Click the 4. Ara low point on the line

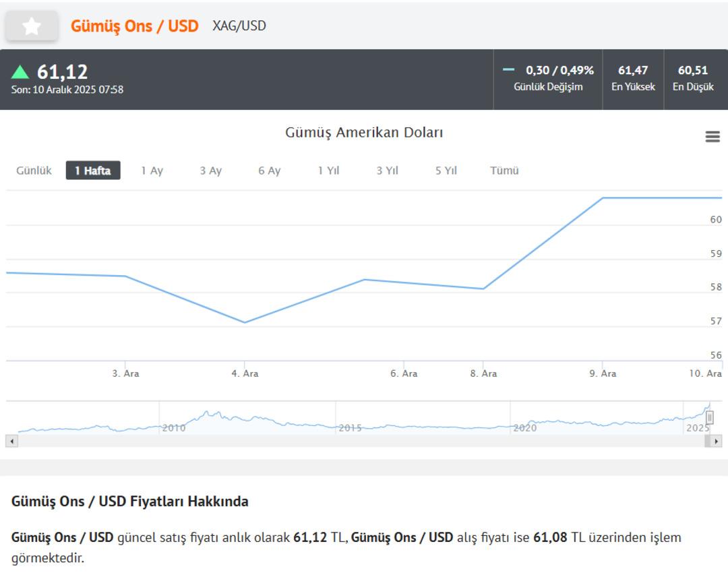point(245,322)
